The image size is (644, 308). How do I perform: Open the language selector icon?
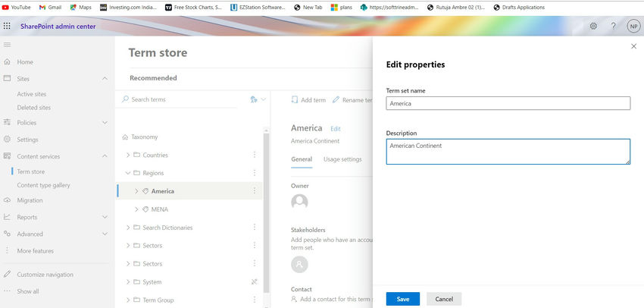coord(254,99)
